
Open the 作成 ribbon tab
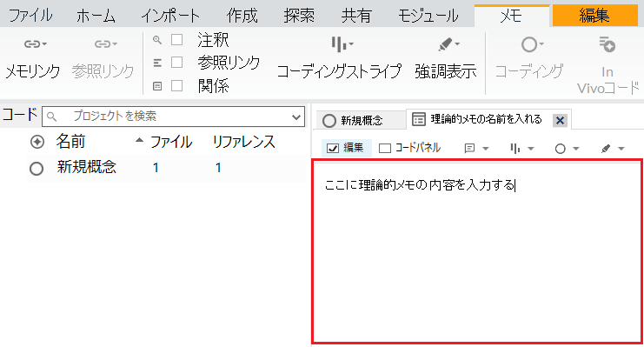click(x=242, y=16)
